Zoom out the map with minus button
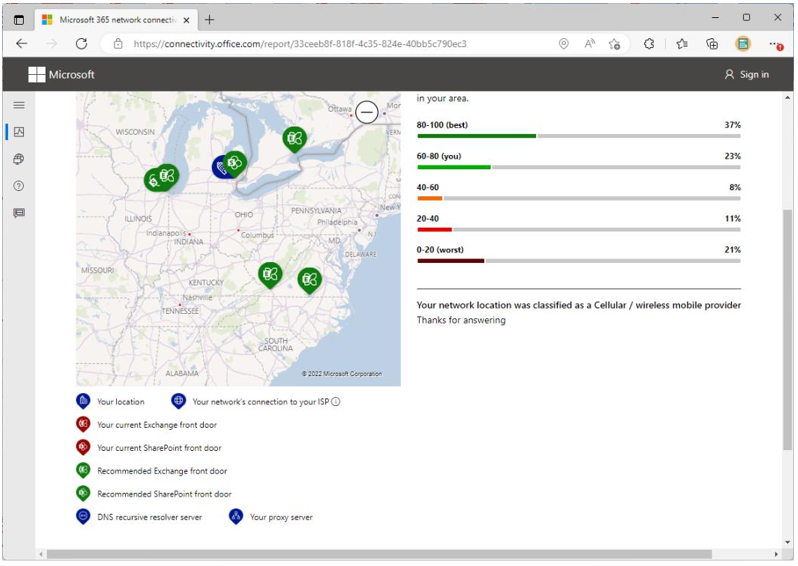The image size is (798, 566). pos(366,112)
